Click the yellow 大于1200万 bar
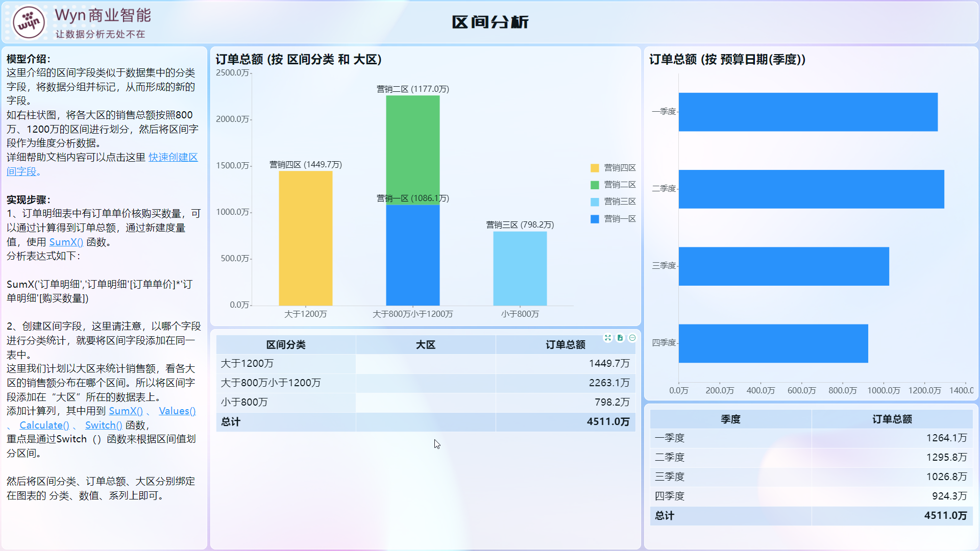Viewport: 980px width, 551px height. (305, 238)
